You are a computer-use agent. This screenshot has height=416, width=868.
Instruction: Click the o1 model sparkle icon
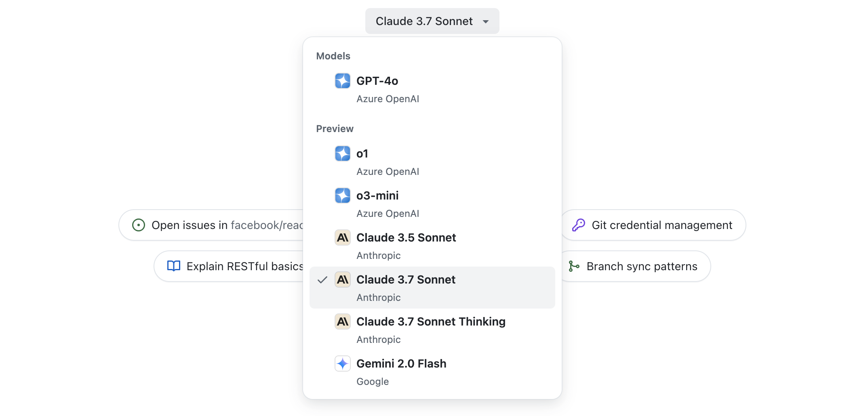coord(343,153)
